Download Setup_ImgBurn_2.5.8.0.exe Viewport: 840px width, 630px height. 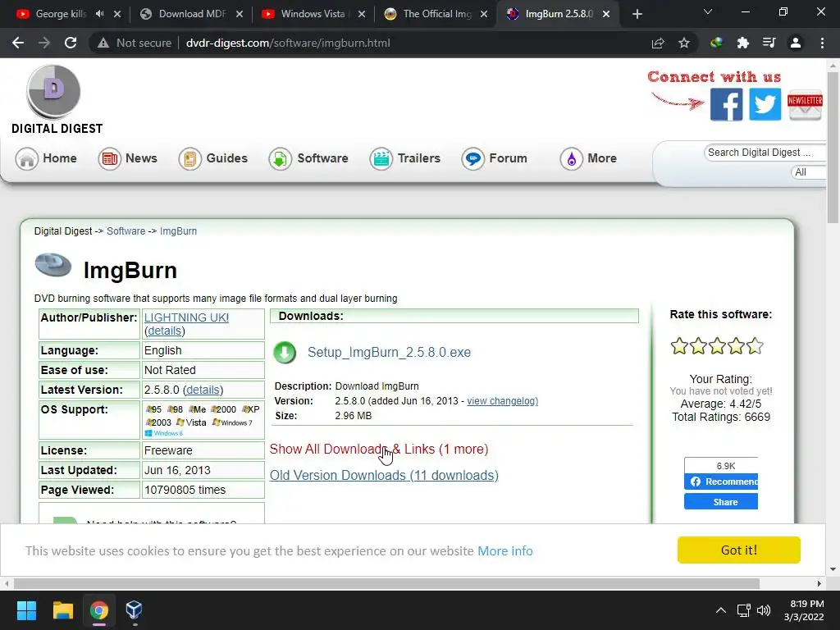tap(389, 353)
